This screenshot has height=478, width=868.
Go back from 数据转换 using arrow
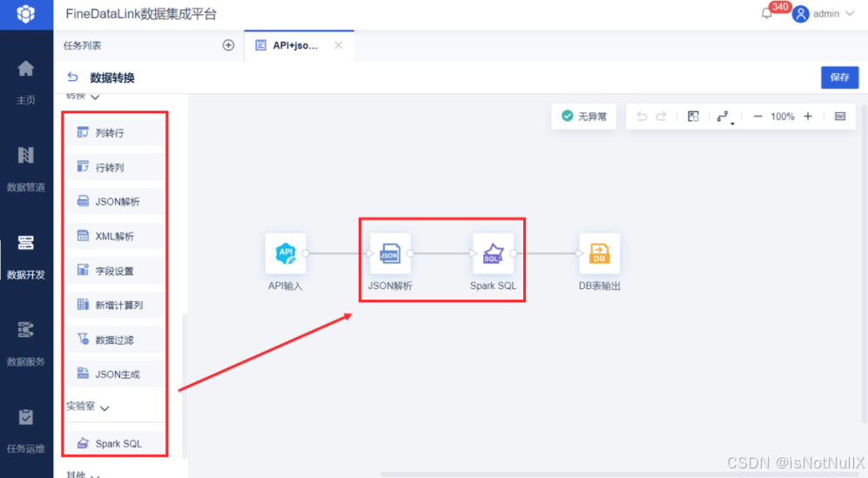point(72,77)
